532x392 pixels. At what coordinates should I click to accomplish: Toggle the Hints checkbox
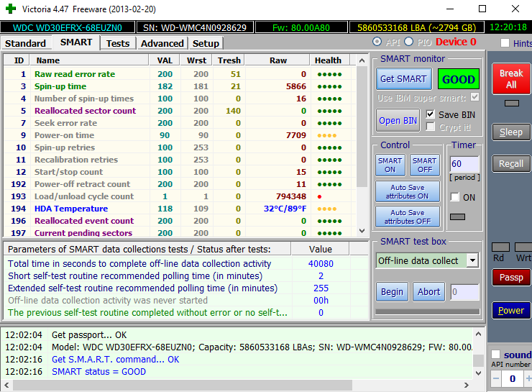[x=505, y=43]
